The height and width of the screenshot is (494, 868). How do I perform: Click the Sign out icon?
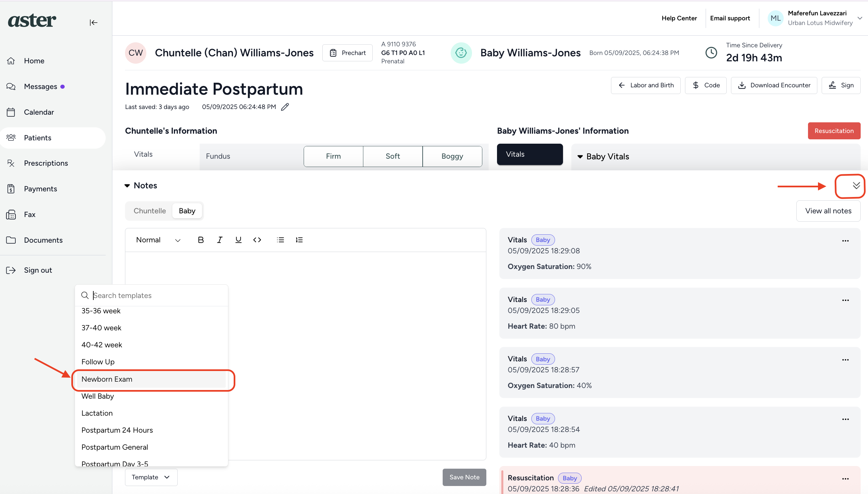coord(11,270)
